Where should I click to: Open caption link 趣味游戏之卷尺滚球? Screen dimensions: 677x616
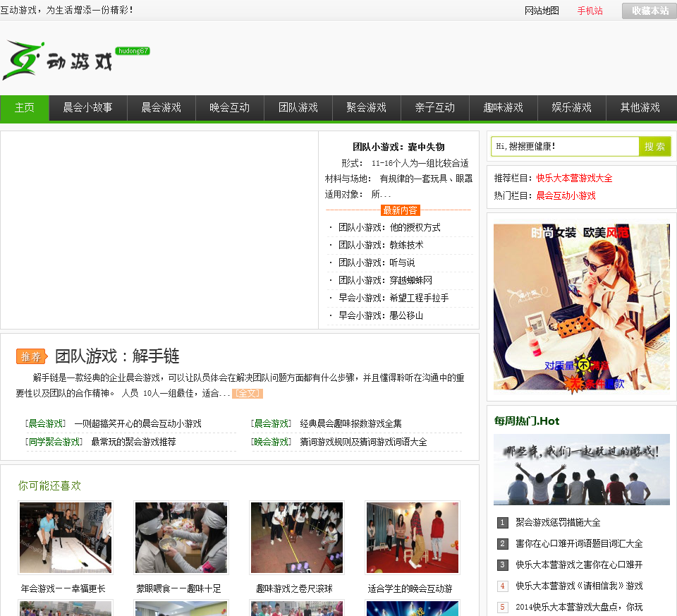295,588
